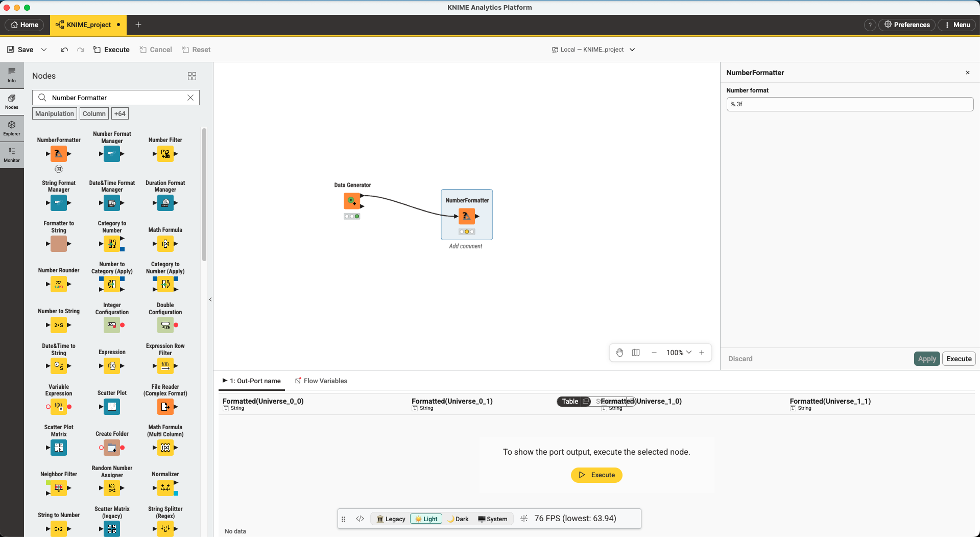980x537 pixels.
Task: Click the redo arrow in toolbar
Action: tap(81, 50)
